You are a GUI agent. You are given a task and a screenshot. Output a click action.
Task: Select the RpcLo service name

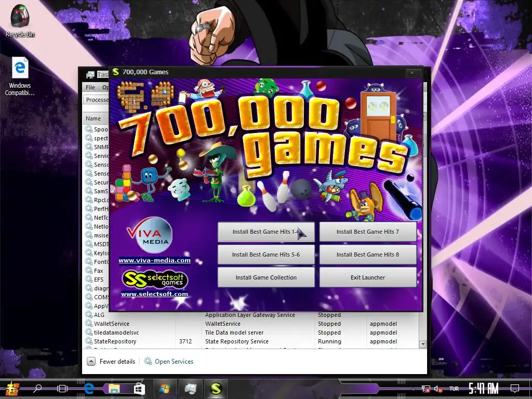pyautogui.click(x=101, y=200)
